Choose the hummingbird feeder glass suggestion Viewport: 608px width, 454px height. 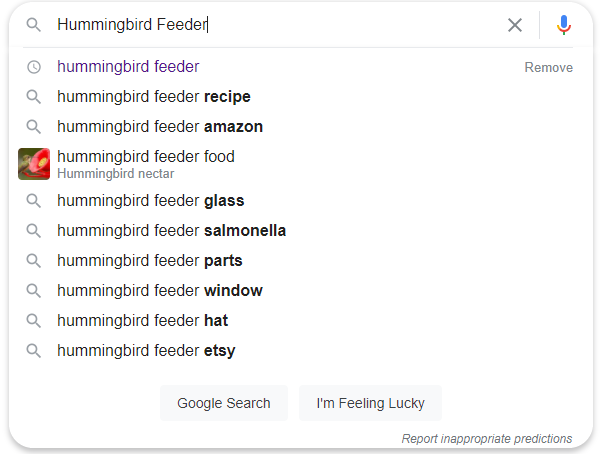point(150,201)
